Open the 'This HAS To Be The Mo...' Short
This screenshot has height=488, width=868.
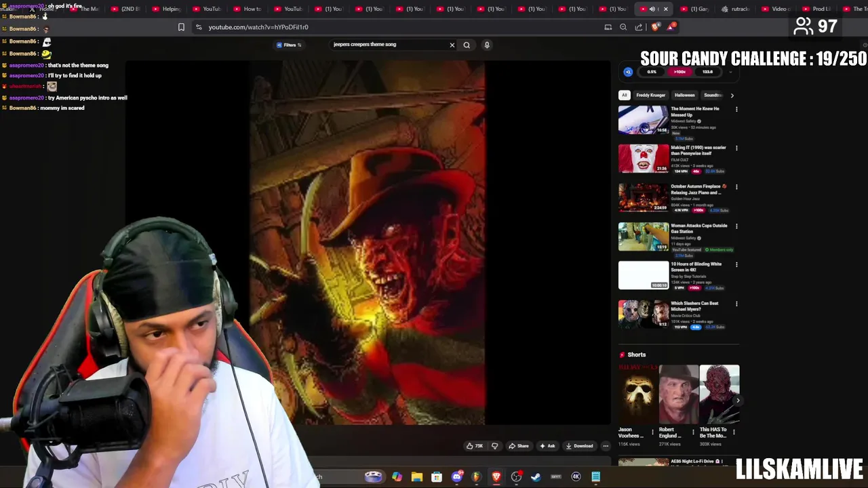719,394
